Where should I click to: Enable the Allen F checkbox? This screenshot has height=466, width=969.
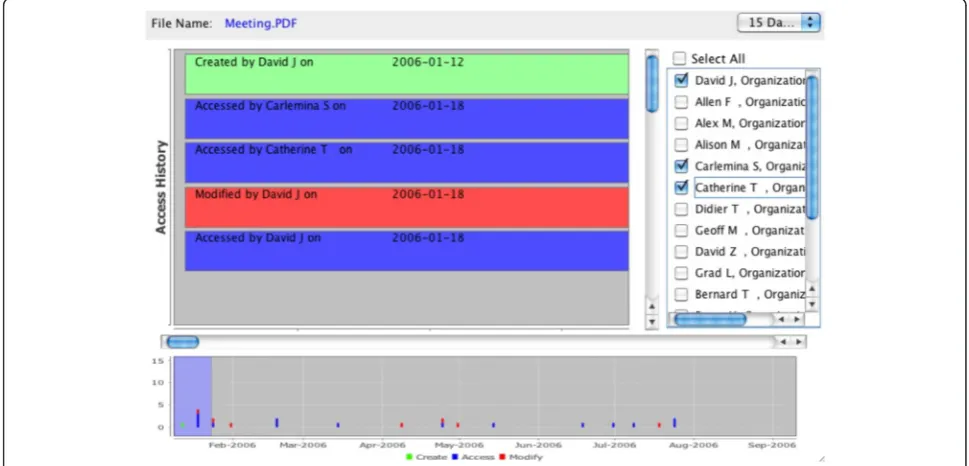681,102
